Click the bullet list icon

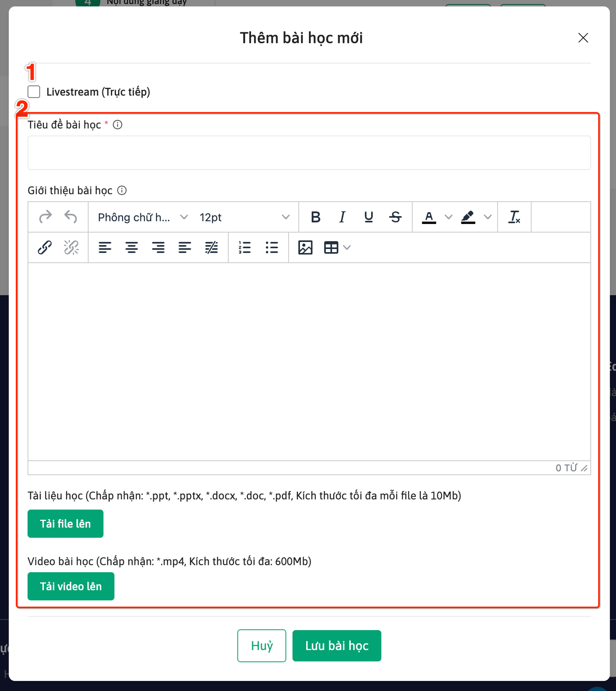click(x=271, y=247)
